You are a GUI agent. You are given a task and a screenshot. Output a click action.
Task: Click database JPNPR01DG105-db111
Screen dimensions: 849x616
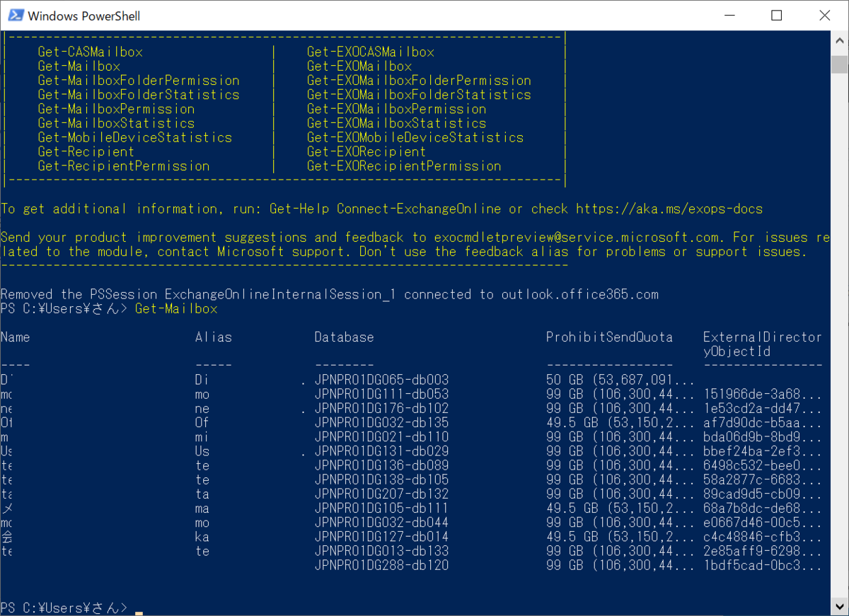point(382,509)
